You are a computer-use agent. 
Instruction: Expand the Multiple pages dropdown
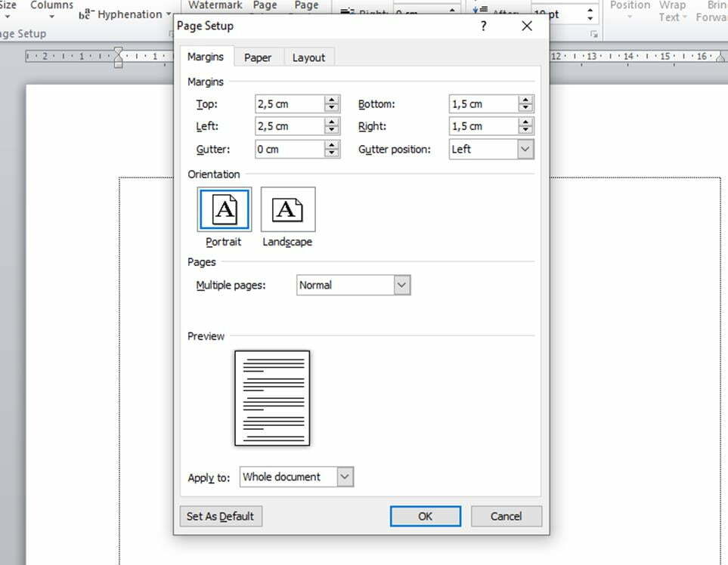coord(402,286)
